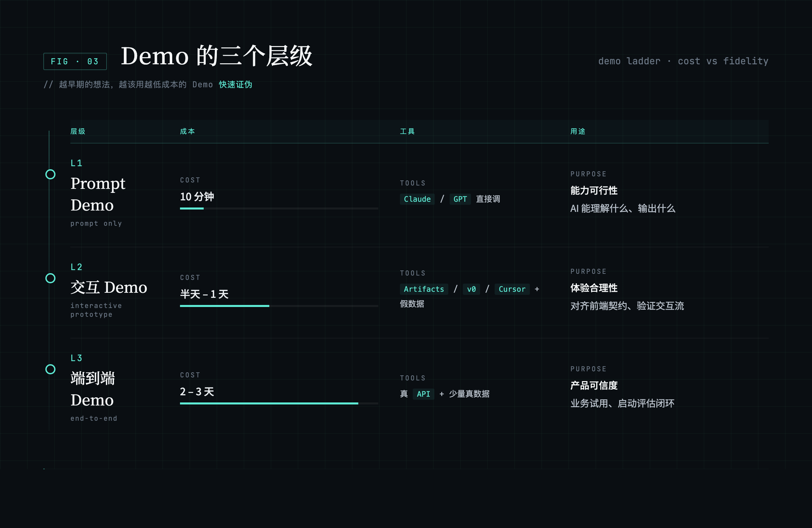Click the Artifacts tool tag

click(x=424, y=289)
